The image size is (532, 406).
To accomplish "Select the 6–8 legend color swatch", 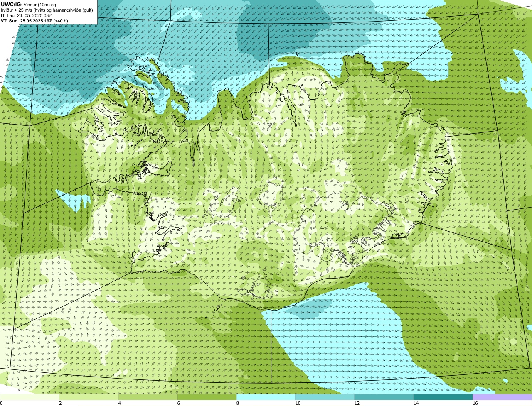I will pyautogui.click(x=207, y=397).
